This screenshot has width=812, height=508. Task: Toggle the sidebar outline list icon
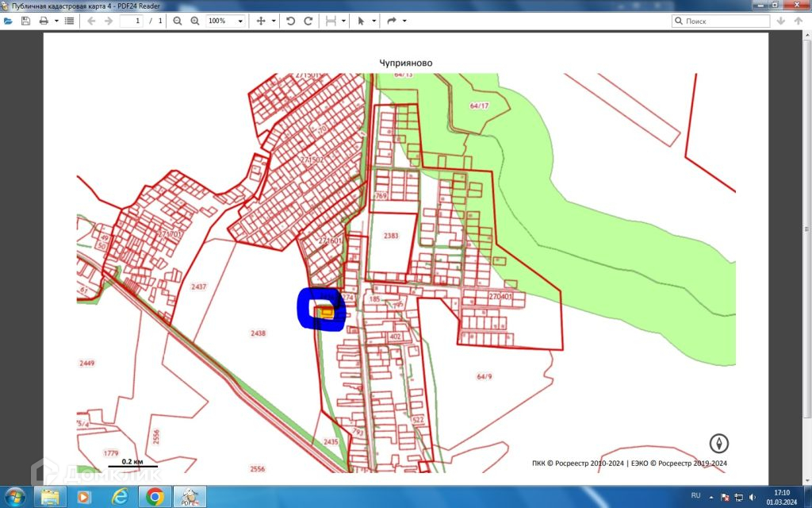click(x=69, y=21)
